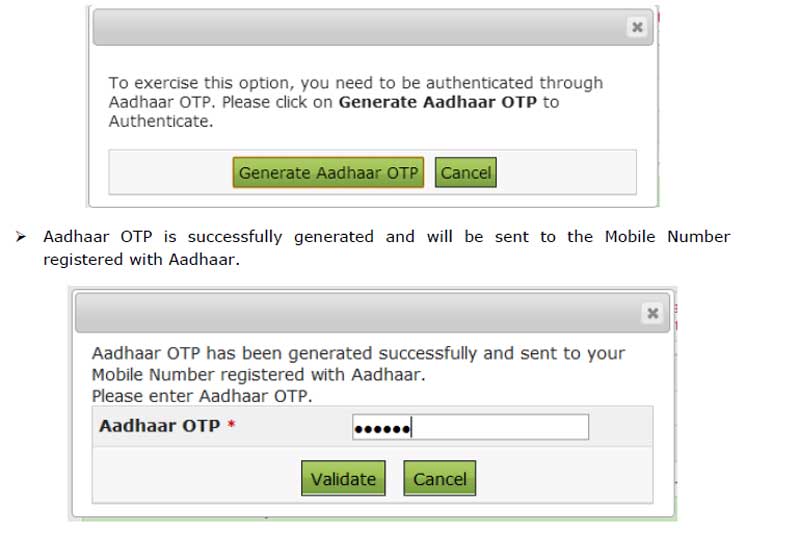800x533 pixels.
Task: Close the Aadhaar OTP entry dialog
Action: tap(653, 313)
